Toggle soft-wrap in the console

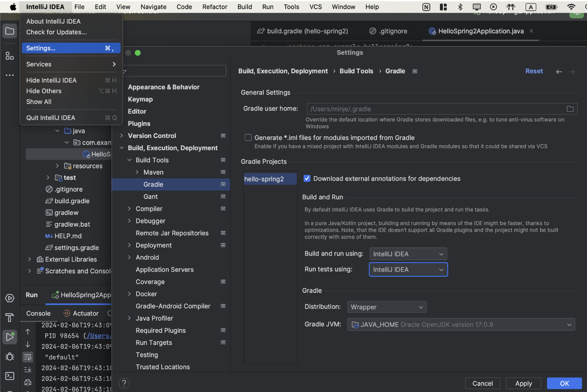28,357
